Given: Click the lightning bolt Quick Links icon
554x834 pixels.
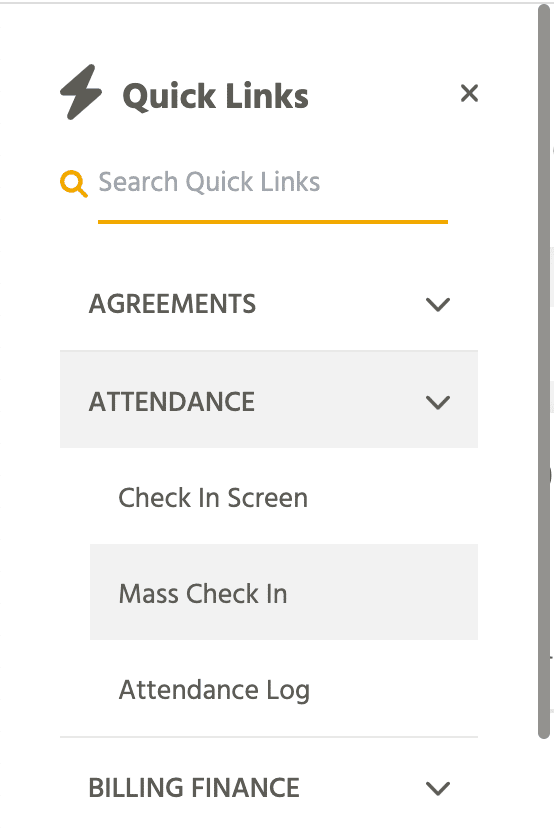Looking at the screenshot, I should (81, 92).
